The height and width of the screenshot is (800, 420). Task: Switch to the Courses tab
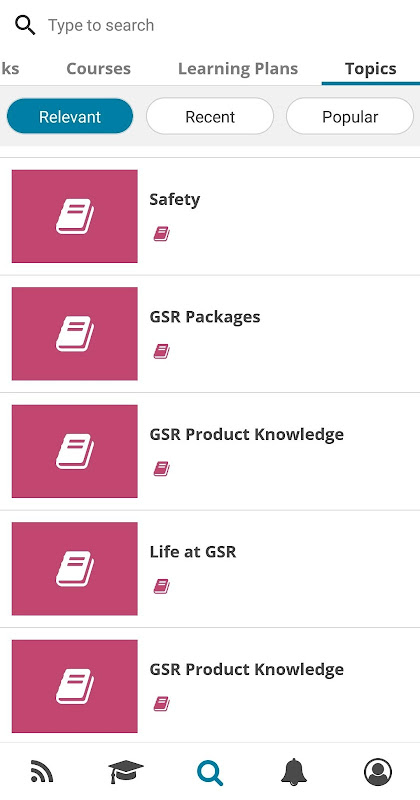coord(98,68)
